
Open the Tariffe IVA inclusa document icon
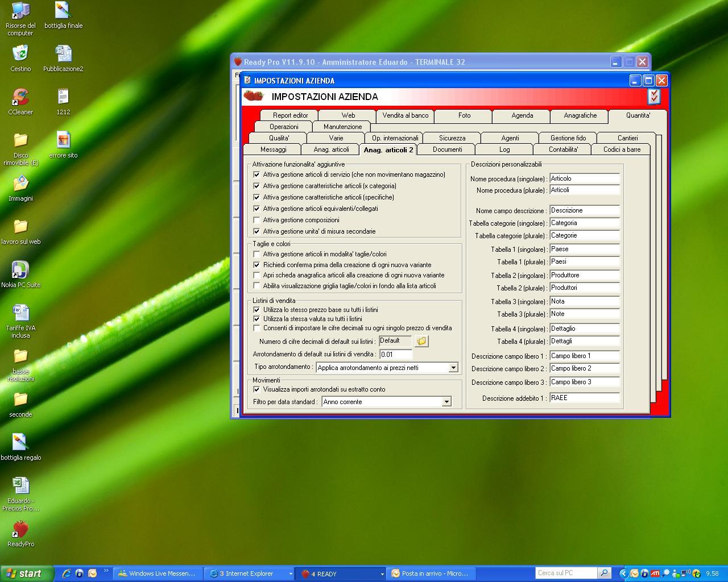20,314
